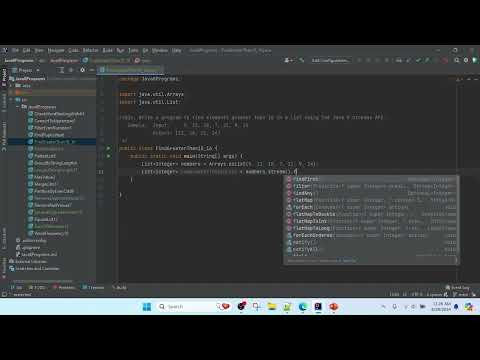Choose flatMap from completion list
Viewport: 480px width, 360px height.
371,200
